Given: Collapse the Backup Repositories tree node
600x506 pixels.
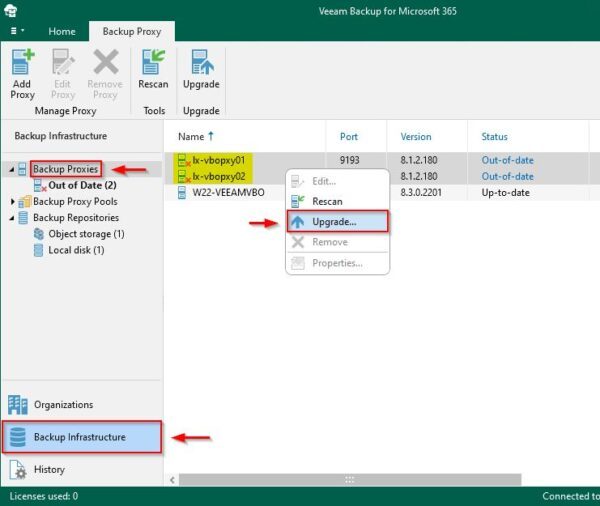Looking at the screenshot, I should pos(11,218).
